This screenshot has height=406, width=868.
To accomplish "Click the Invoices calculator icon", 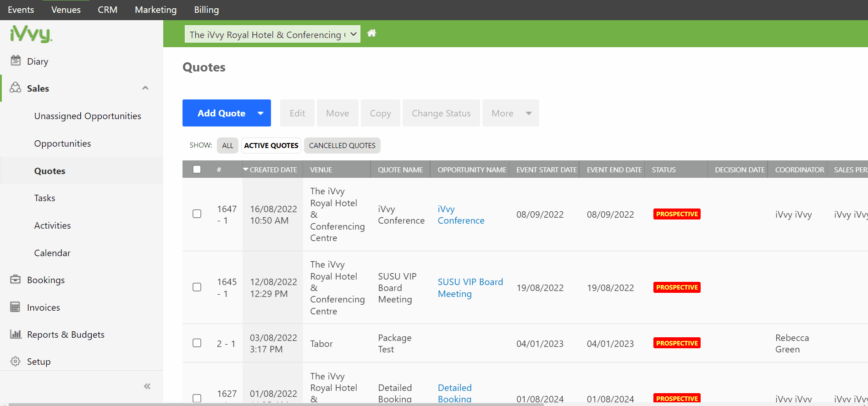I will (x=15, y=307).
